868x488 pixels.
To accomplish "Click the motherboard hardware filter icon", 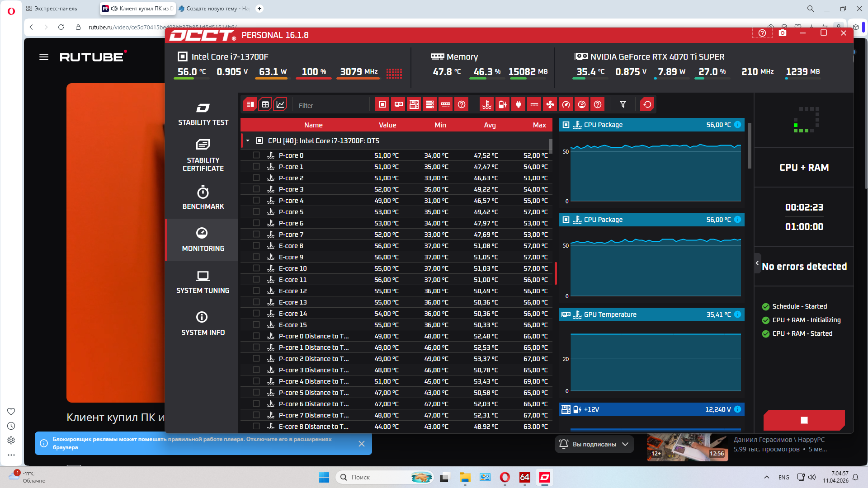I will [x=414, y=105].
